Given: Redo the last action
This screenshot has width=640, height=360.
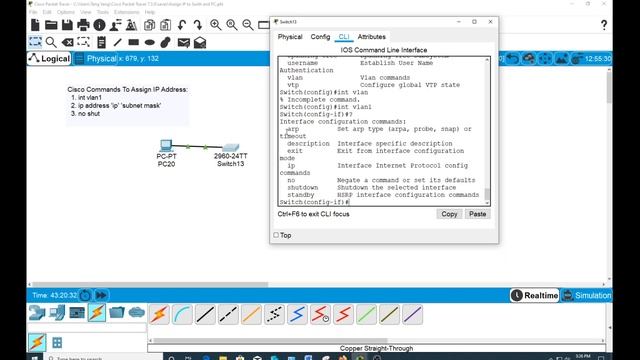Looking at the screenshot, I should click(198, 25).
